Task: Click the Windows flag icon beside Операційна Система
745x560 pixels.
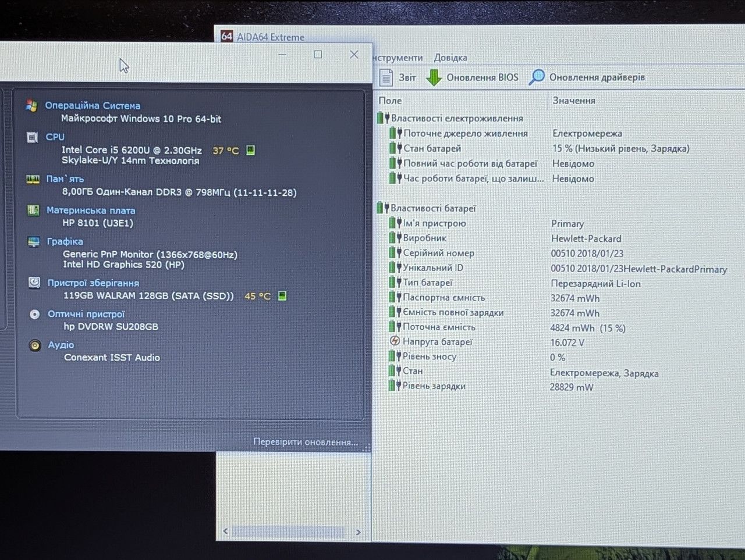Action: coord(32,105)
